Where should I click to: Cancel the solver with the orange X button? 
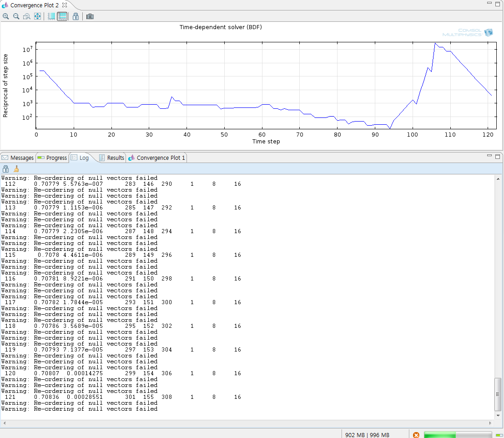click(x=416, y=435)
